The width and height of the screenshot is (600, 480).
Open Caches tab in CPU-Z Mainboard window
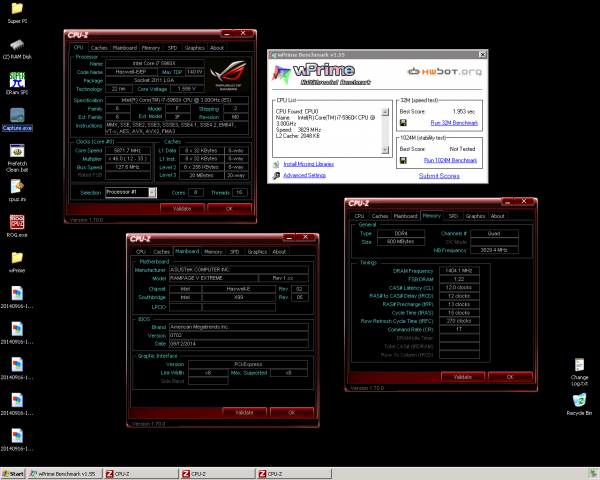pyautogui.click(x=161, y=252)
